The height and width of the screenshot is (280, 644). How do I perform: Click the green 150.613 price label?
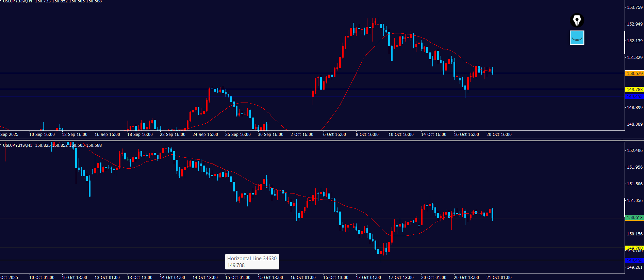coord(634,217)
